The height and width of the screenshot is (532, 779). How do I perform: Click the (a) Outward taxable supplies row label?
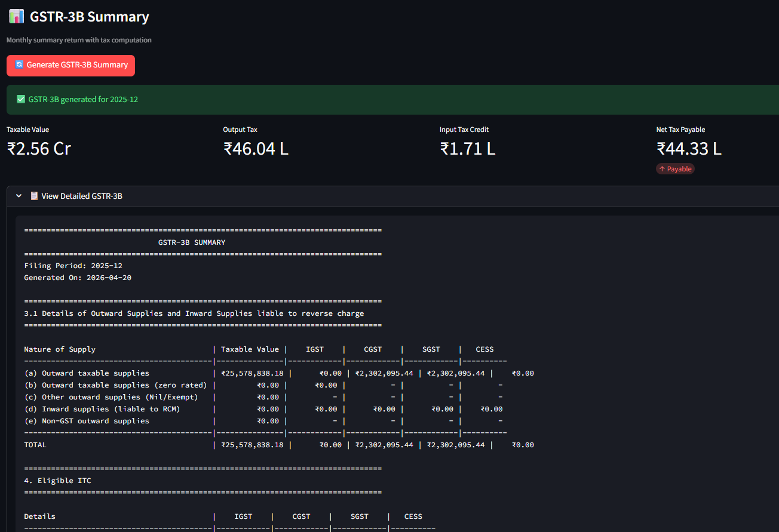[x=87, y=373]
